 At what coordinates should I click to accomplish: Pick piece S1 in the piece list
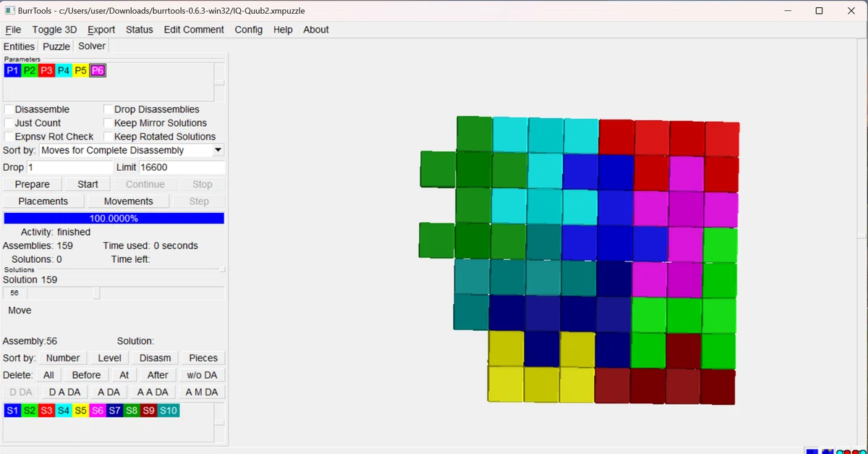(12, 411)
